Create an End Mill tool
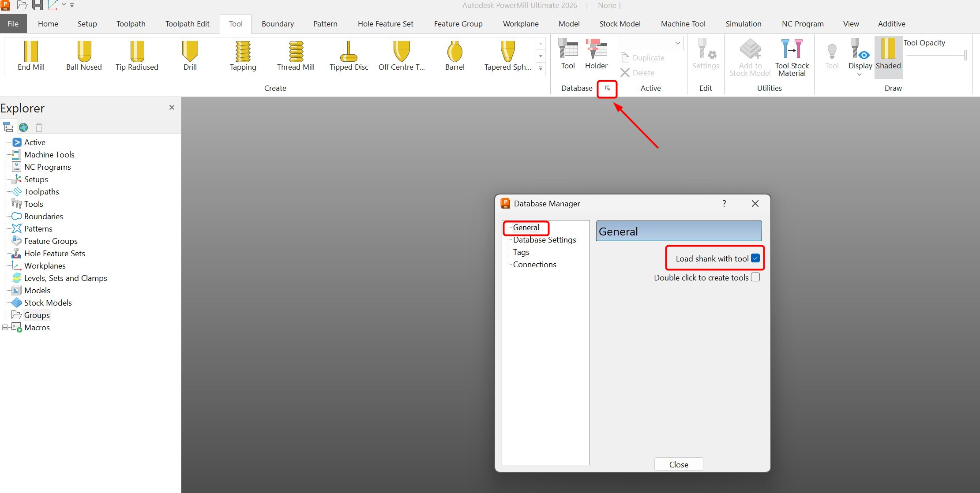 tap(31, 56)
